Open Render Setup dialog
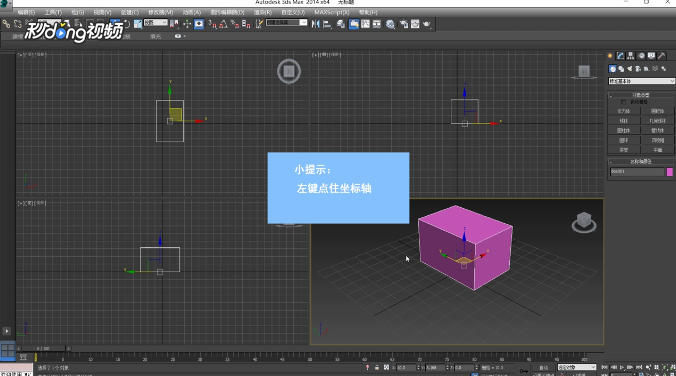This screenshot has height=376, width=676. point(404,24)
